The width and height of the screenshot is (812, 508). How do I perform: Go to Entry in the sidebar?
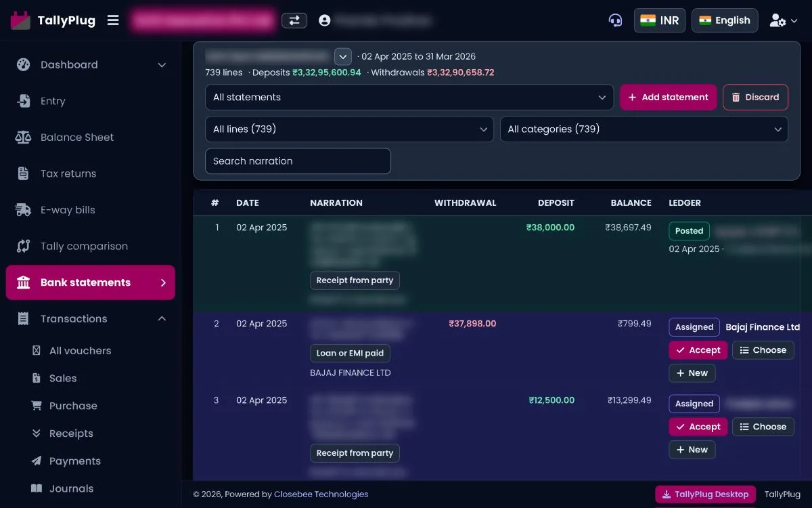pyautogui.click(x=91, y=101)
